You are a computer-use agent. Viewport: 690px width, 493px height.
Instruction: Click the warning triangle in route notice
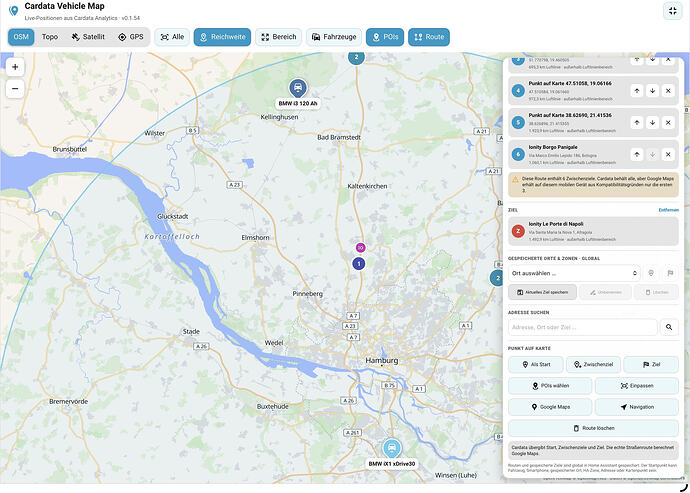515,179
